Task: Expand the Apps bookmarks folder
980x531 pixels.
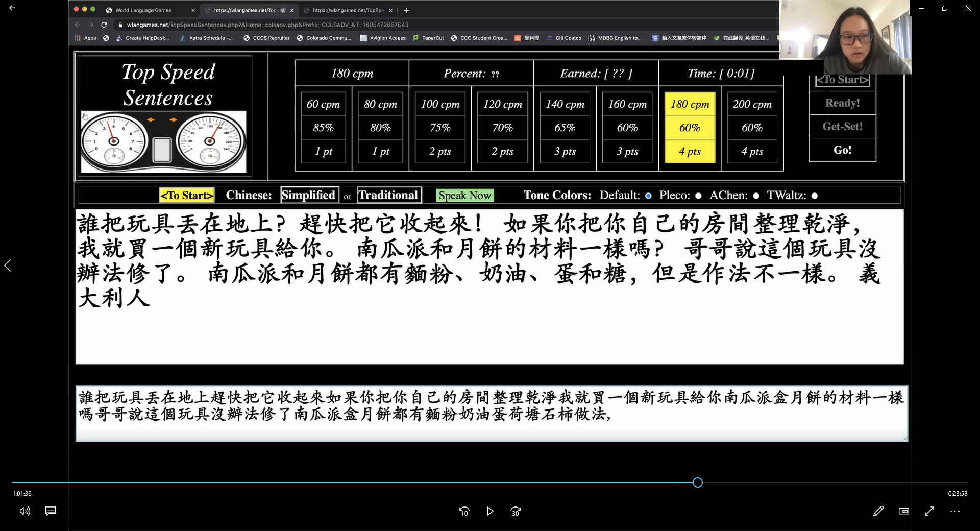Action: (x=85, y=38)
